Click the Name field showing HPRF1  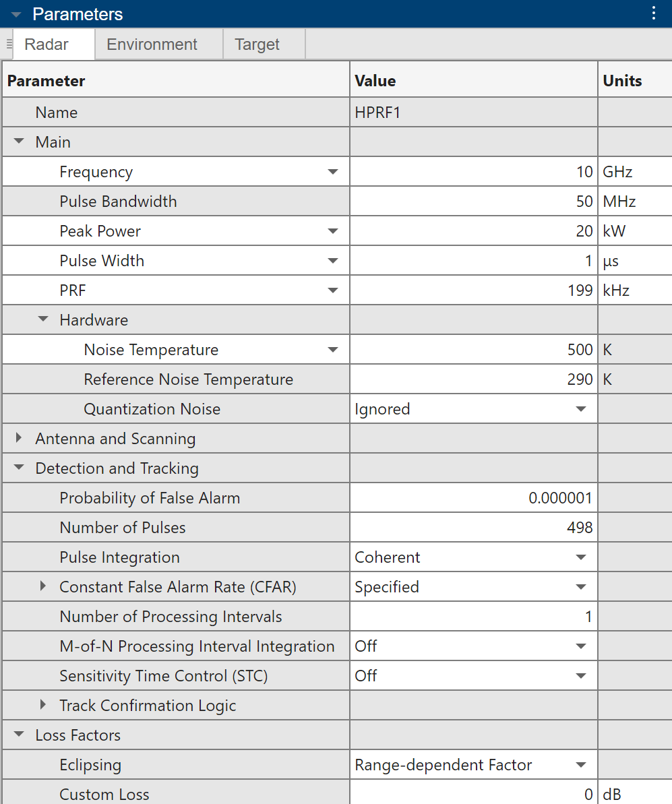[x=473, y=113]
